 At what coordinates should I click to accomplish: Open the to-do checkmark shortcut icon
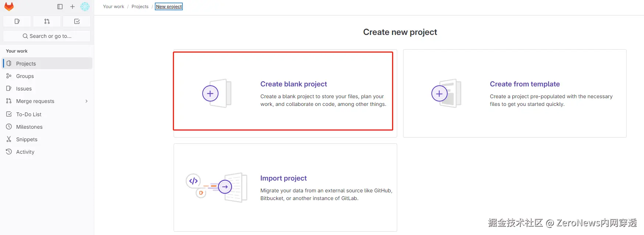pos(77,21)
